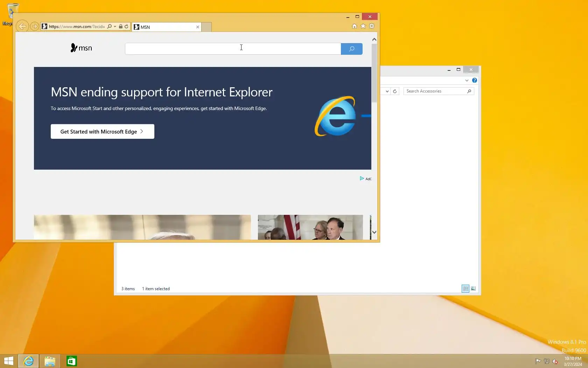Click the Search Accessories magnifier icon

(x=469, y=91)
